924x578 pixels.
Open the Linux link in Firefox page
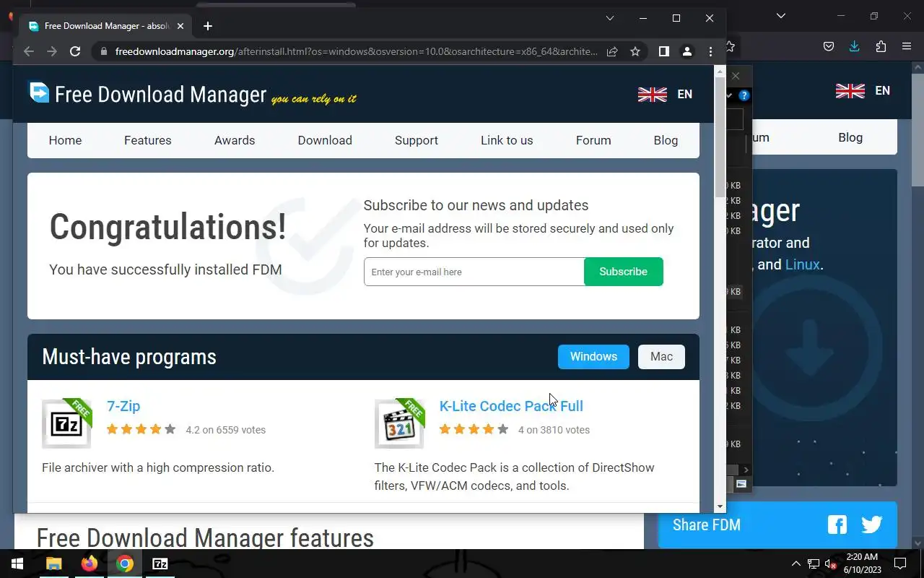[x=803, y=264]
